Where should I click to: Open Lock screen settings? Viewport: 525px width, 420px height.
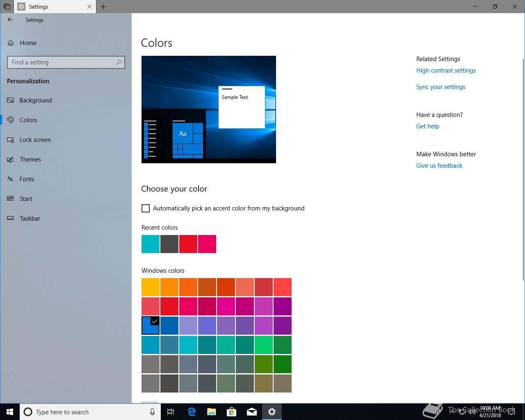pos(35,140)
